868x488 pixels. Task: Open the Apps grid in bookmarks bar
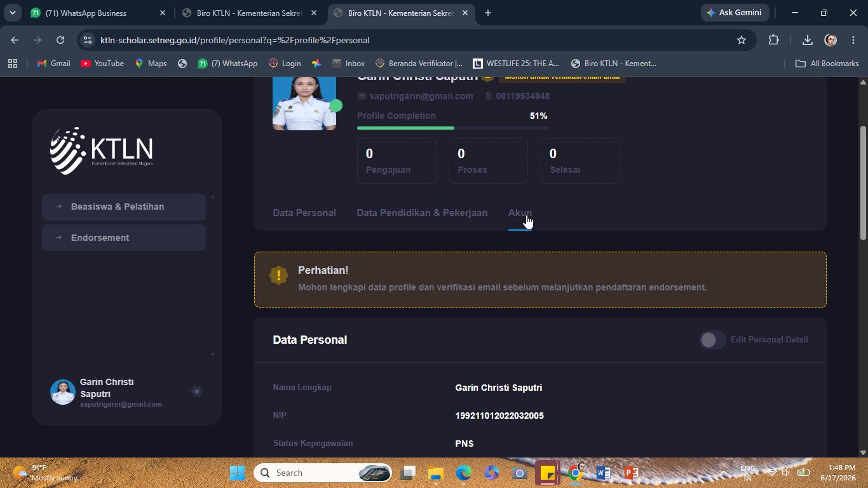coord(13,64)
